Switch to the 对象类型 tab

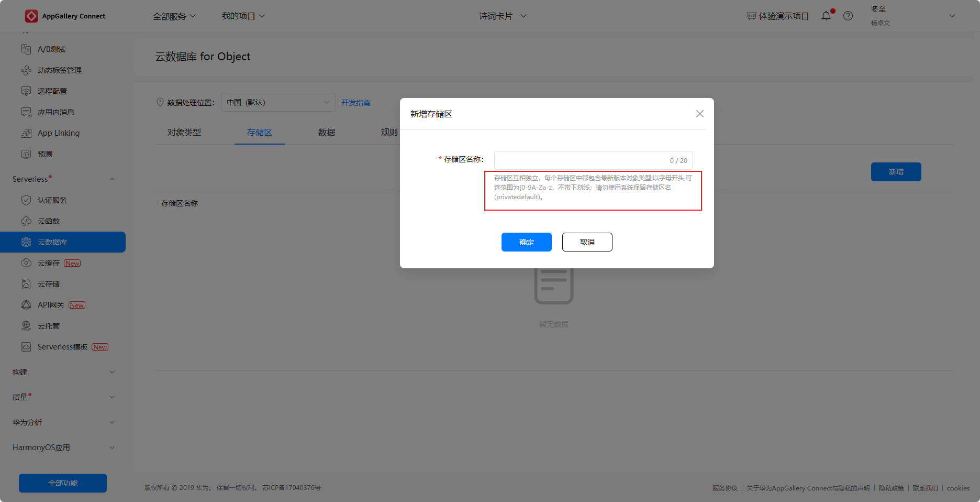184,133
